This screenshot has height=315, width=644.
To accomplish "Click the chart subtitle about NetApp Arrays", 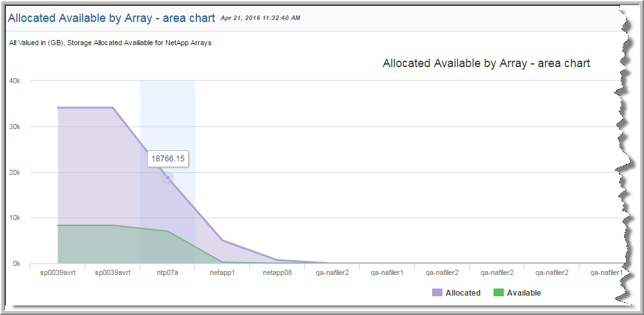I will pyautogui.click(x=110, y=43).
